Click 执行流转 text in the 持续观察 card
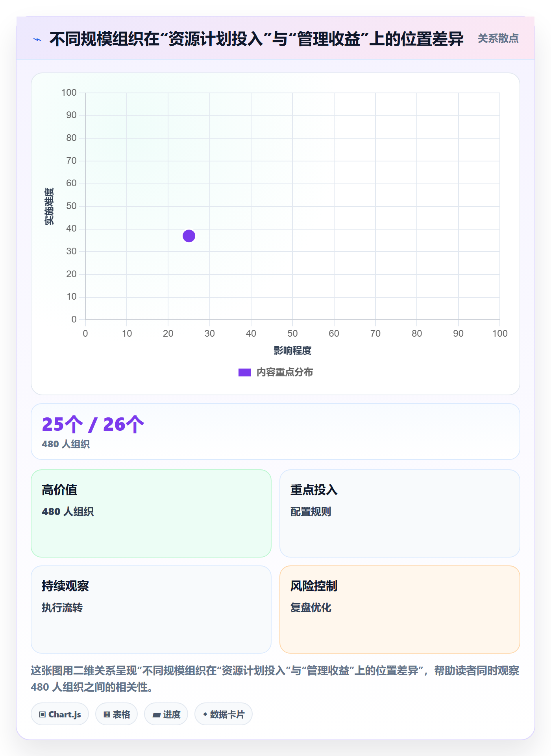 62,608
